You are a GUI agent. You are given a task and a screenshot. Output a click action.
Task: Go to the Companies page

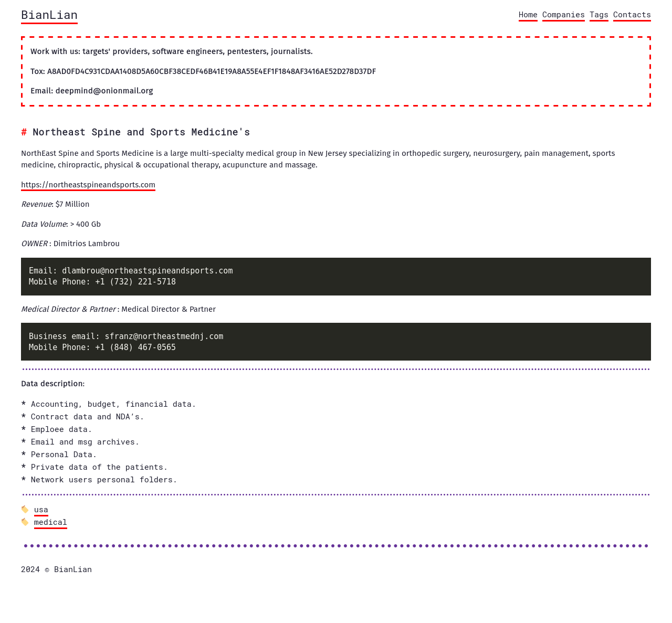[563, 15]
